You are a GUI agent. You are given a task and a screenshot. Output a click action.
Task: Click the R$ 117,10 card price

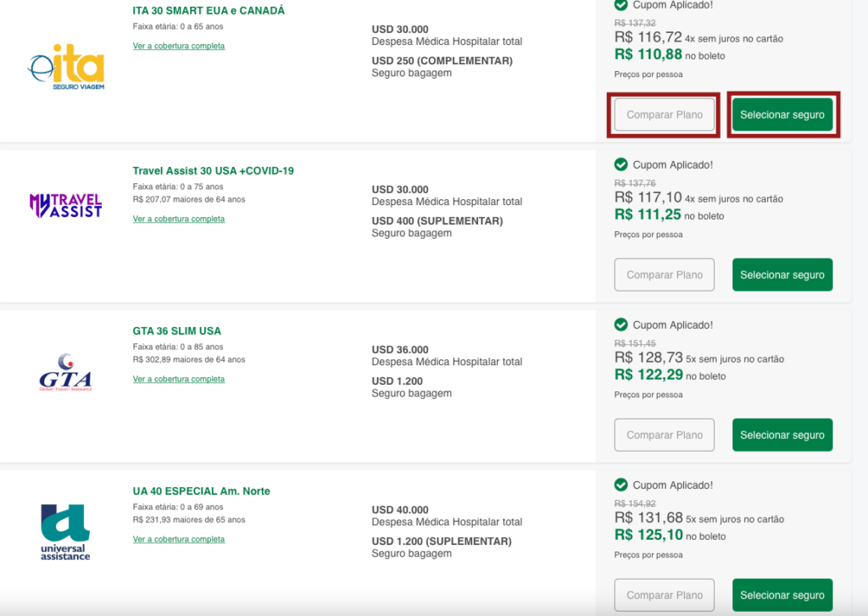coord(648,197)
